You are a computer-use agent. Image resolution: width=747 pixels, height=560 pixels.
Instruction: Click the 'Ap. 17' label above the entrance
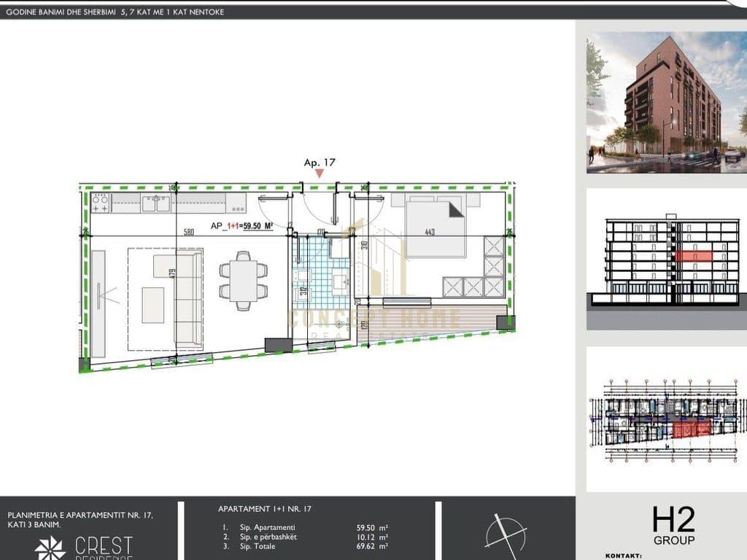click(320, 163)
